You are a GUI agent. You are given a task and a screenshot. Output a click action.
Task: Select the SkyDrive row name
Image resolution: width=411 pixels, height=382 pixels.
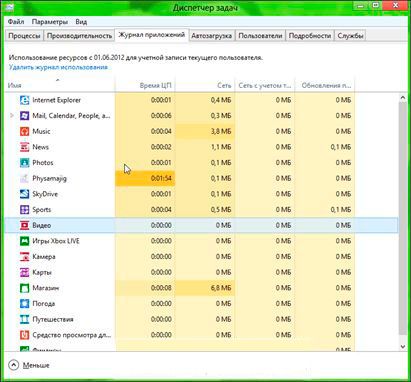[x=45, y=194]
